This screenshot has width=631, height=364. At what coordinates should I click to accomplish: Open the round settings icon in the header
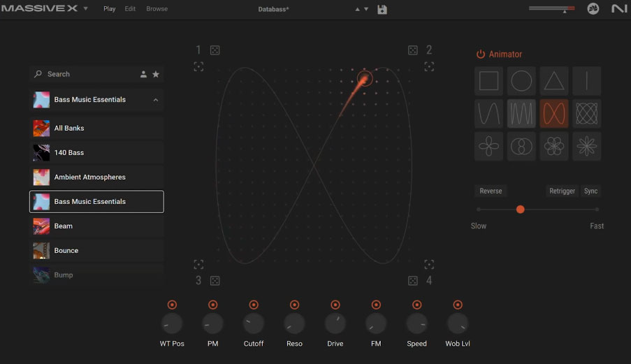tap(593, 8)
